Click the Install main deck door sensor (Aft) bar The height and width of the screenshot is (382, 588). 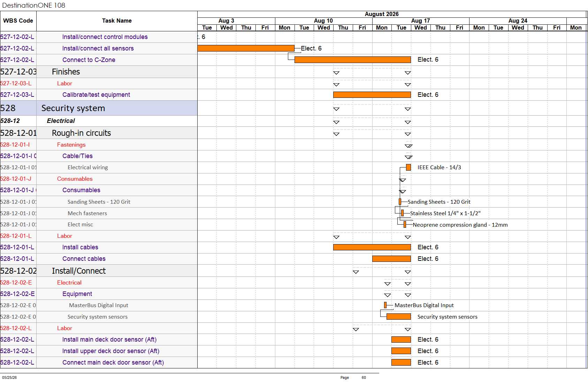coord(401,340)
